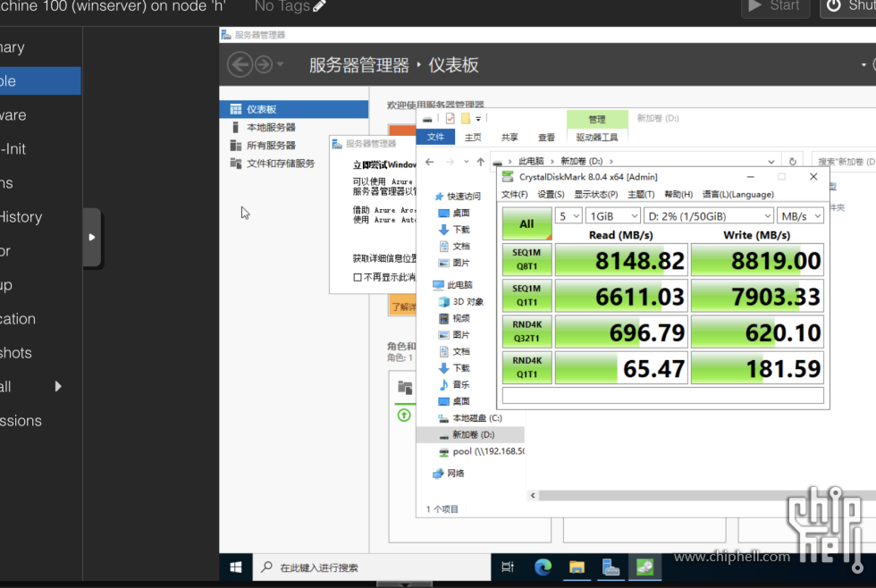
Task: Click the Server Manager forward arrow
Action: tap(264, 64)
